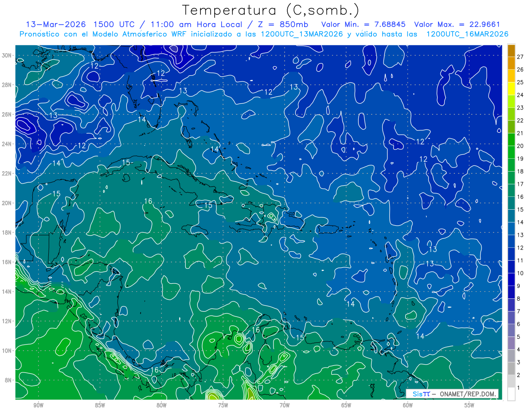Screen dimensions: 532x411
Task: Click color bar label '27'
Action: (x=520, y=56)
